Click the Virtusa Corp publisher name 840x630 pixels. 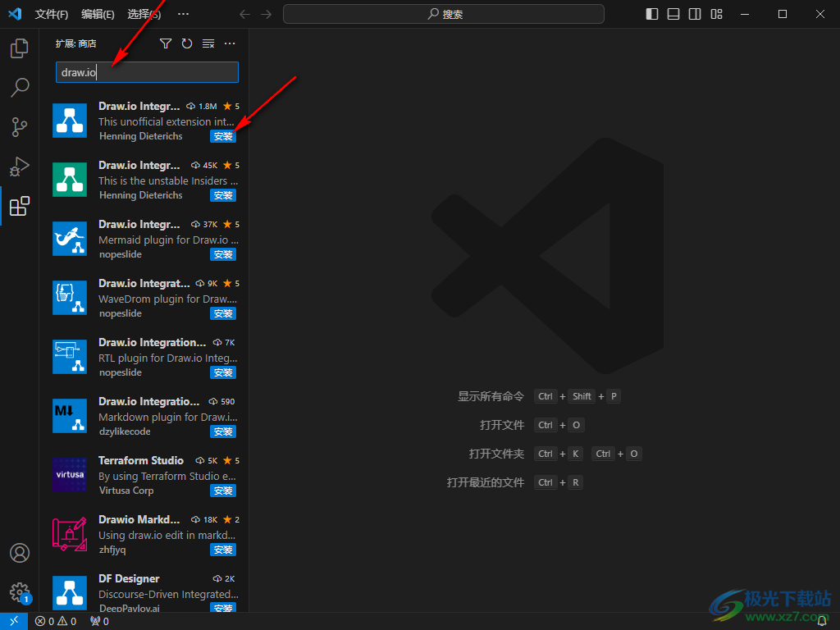pyautogui.click(x=126, y=491)
